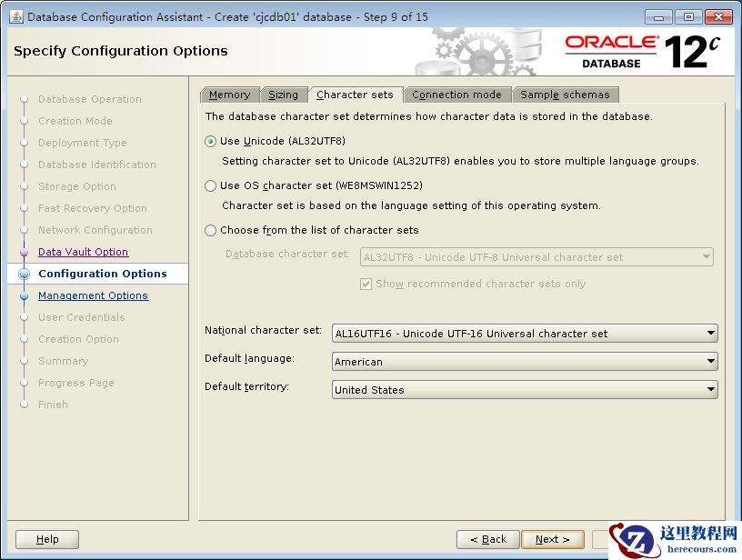Click the Network Configuration step
This screenshot has height=560, width=742.
(95, 230)
